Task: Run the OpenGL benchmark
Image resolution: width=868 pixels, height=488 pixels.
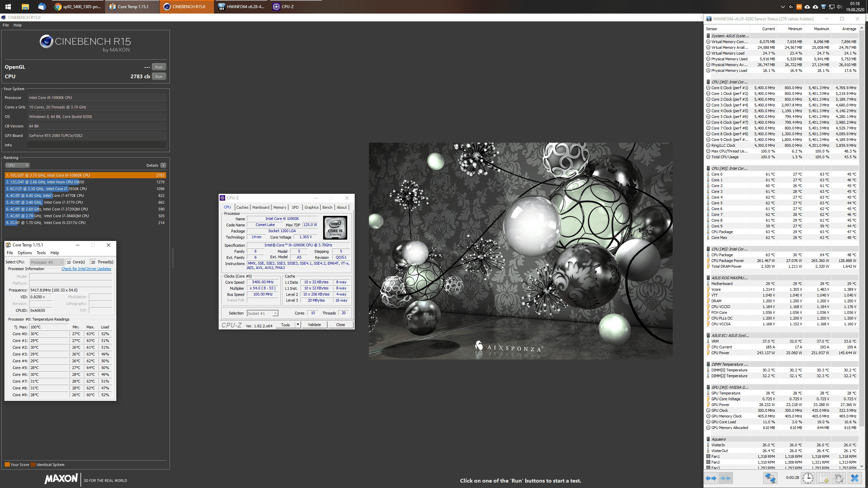Action: coord(159,67)
